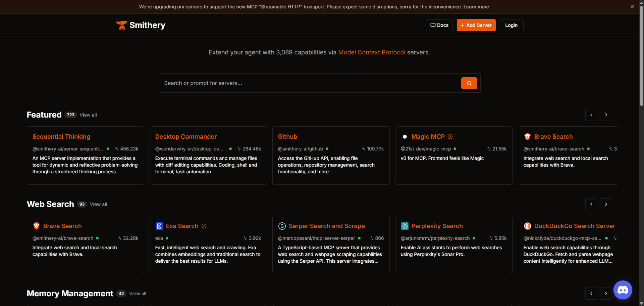Click the Featured count badge 723
The height and width of the screenshot is (306, 644).
click(70, 115)
